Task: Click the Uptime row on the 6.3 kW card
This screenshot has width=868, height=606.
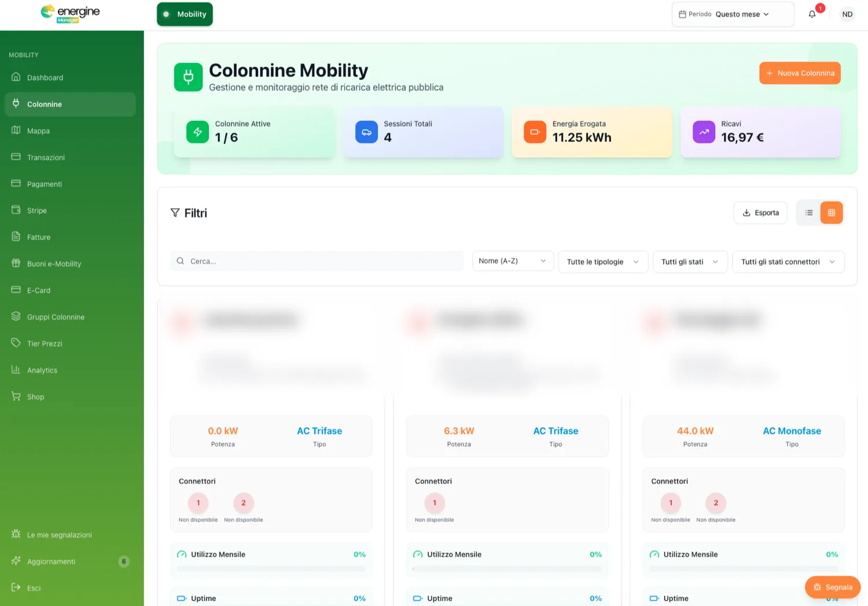Action: [x=507, y=598]
